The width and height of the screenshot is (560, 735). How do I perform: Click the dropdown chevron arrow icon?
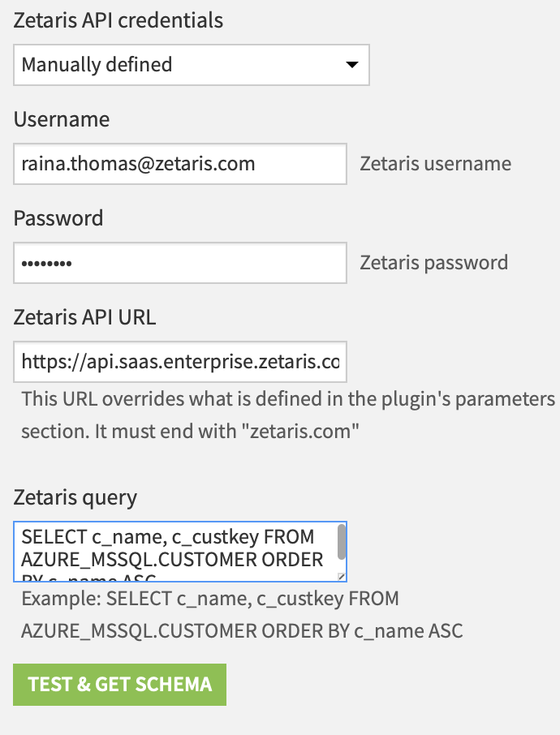pyautogui.click(x=354, y=65)
